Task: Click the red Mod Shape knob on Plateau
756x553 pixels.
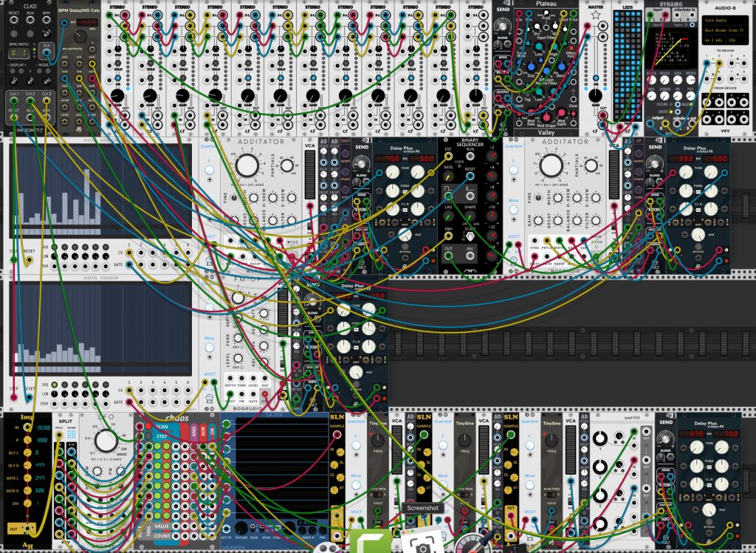Action: click(547, 117)
